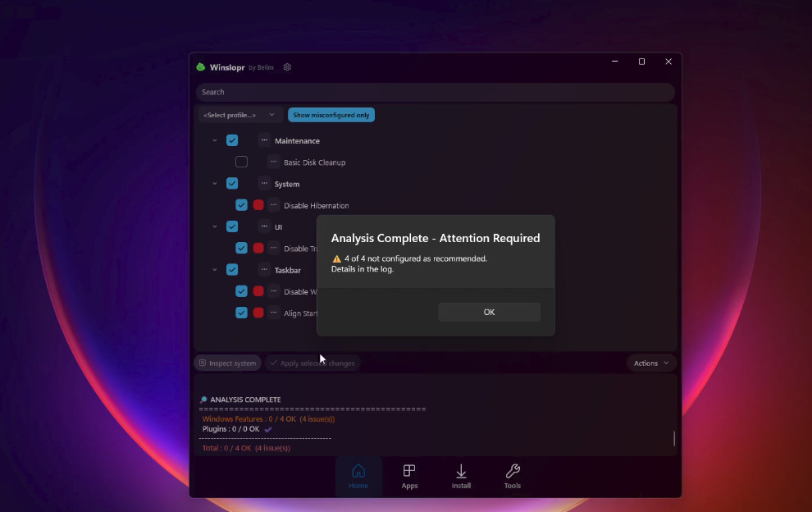Click OK in the Analysis Complete dialog
Image resolution: width=812 pixels, height=512 pixels.
(x=489, y=312)
